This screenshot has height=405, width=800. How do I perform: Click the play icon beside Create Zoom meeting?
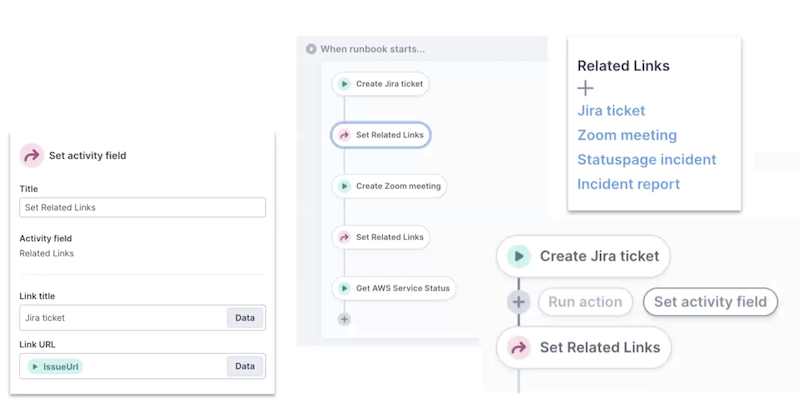pyautogui.click(x=344, y=186)
